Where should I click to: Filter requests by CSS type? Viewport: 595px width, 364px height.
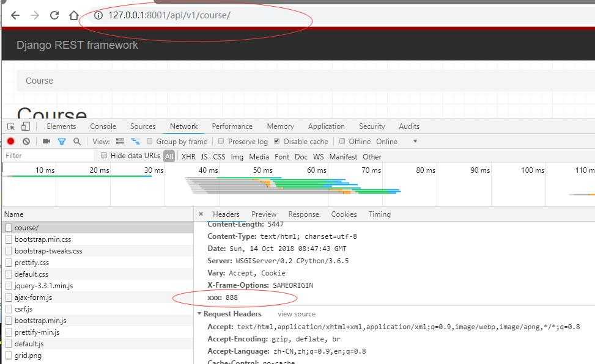click(219, 156)
